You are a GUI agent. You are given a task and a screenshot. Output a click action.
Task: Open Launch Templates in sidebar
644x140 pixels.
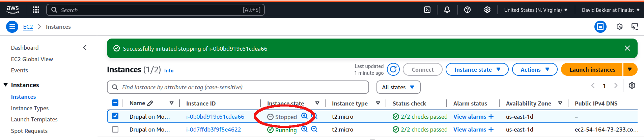[34, 119]
